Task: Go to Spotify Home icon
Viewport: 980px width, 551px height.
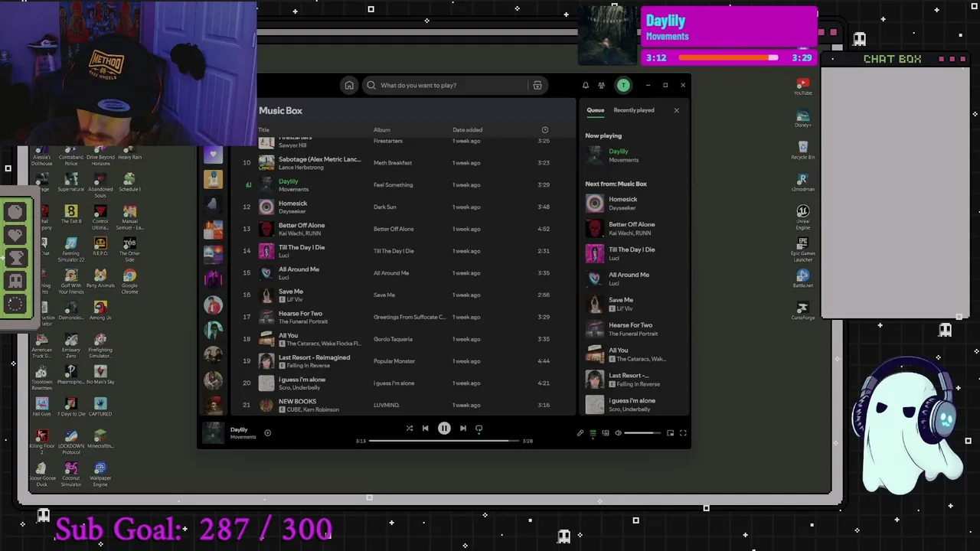Action: click(349, 85)
